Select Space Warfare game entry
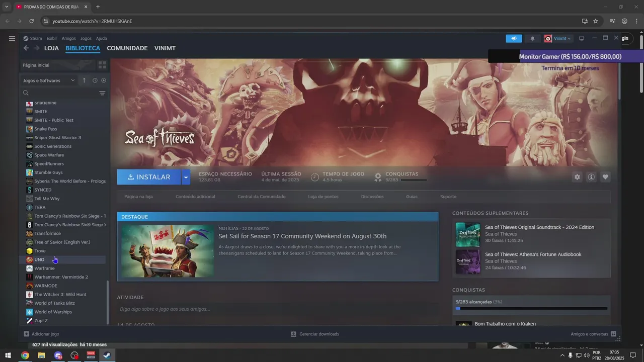 [66, 155]
